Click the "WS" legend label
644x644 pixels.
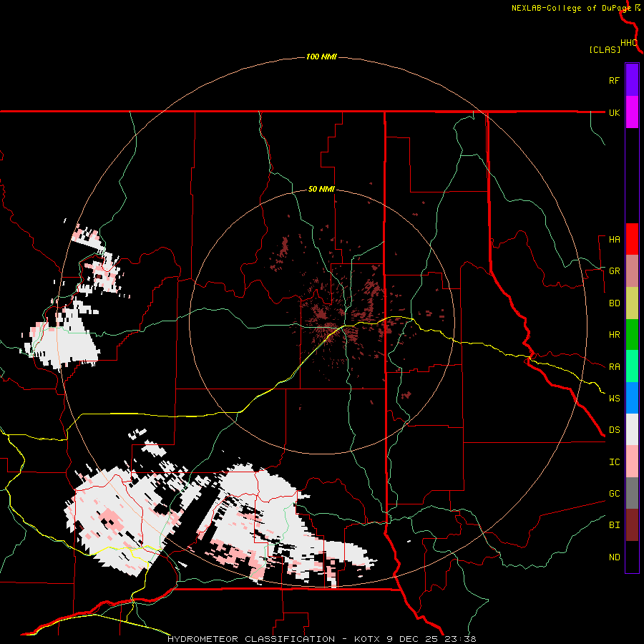(614, 398)
